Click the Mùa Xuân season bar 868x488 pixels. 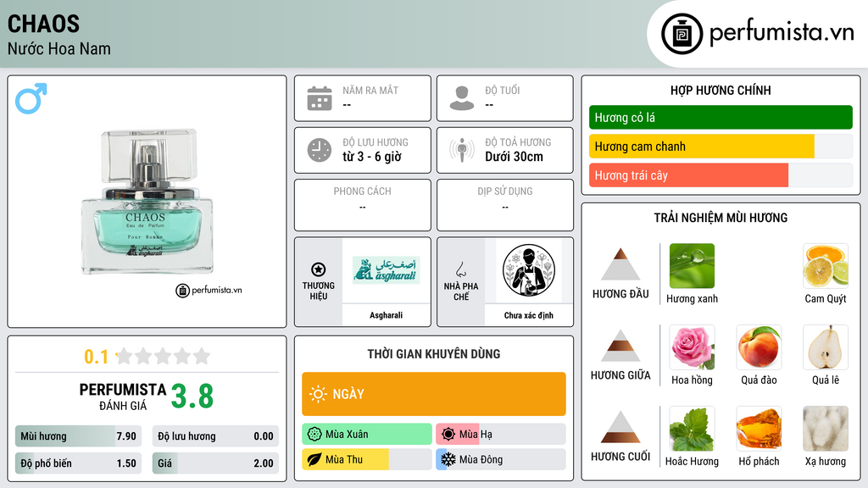coord(367,434)
